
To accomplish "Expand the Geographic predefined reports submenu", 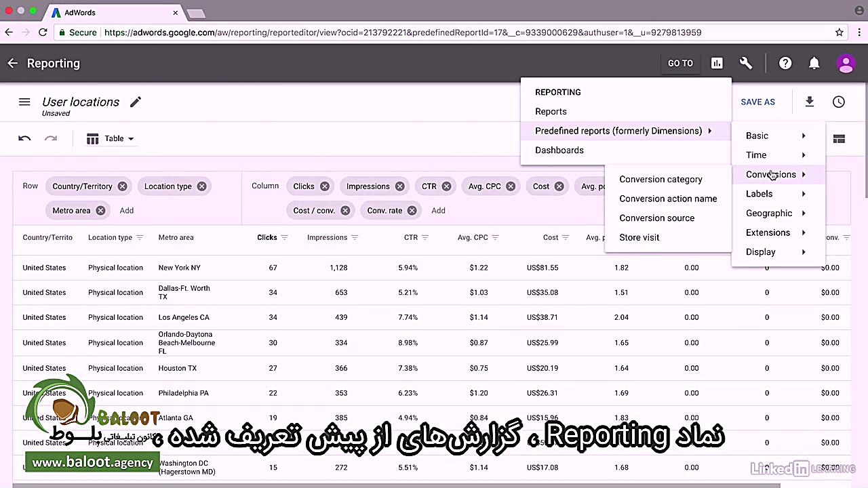I will tap(769, 213).
